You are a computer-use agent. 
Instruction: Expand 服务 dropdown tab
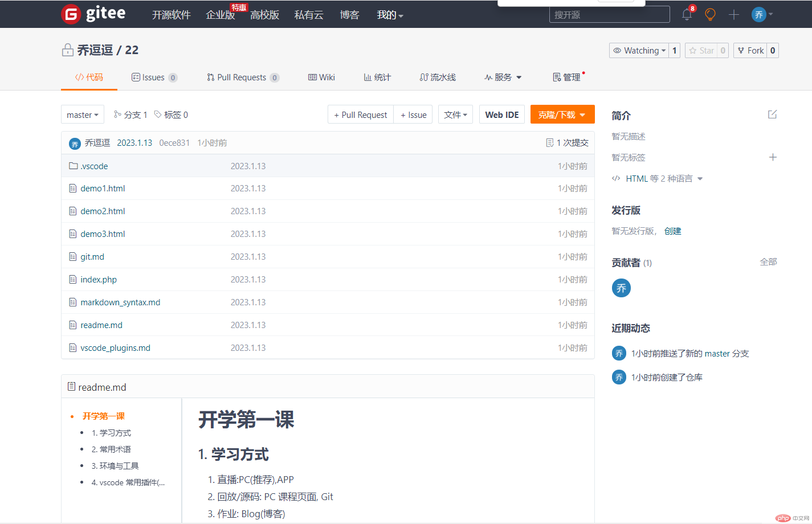[x=503, y=77]
